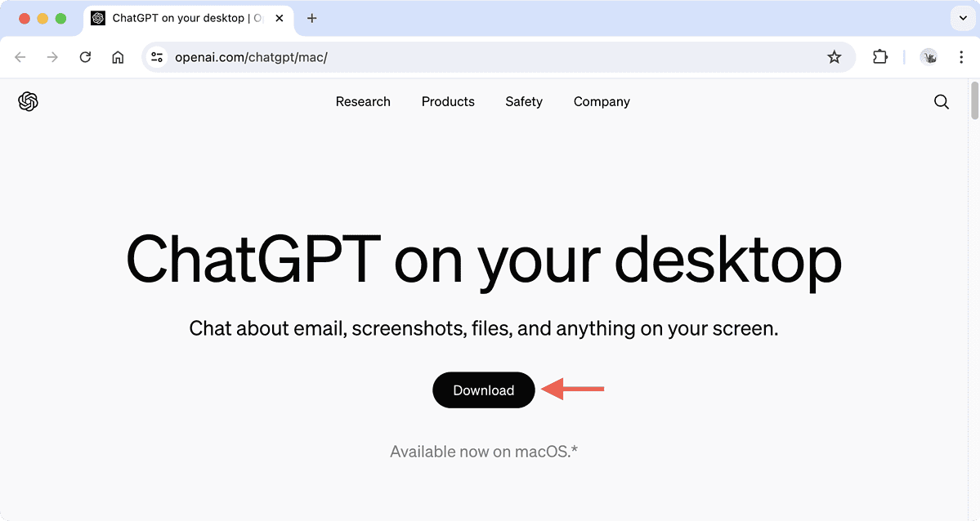Open a new tab with the plus icon
Viewport: 980px width, 521px height.
tap(311, 18)
